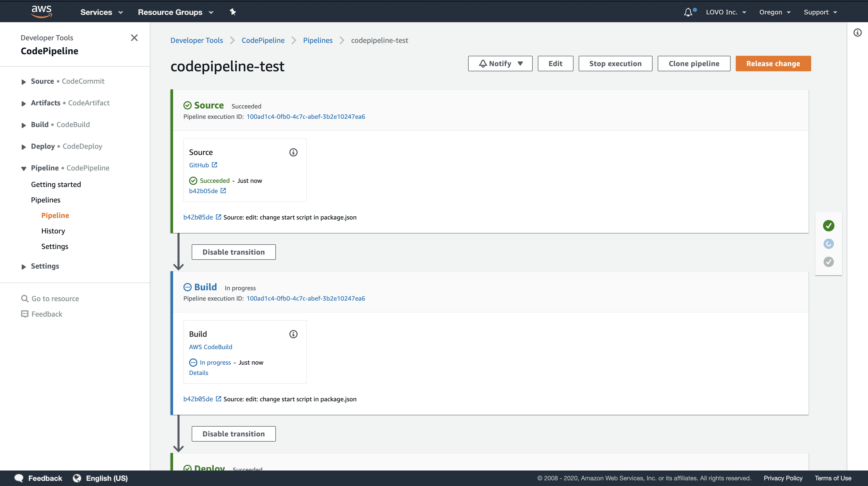
Task: Click the globe language icon in footer
Action: point(77,478)
